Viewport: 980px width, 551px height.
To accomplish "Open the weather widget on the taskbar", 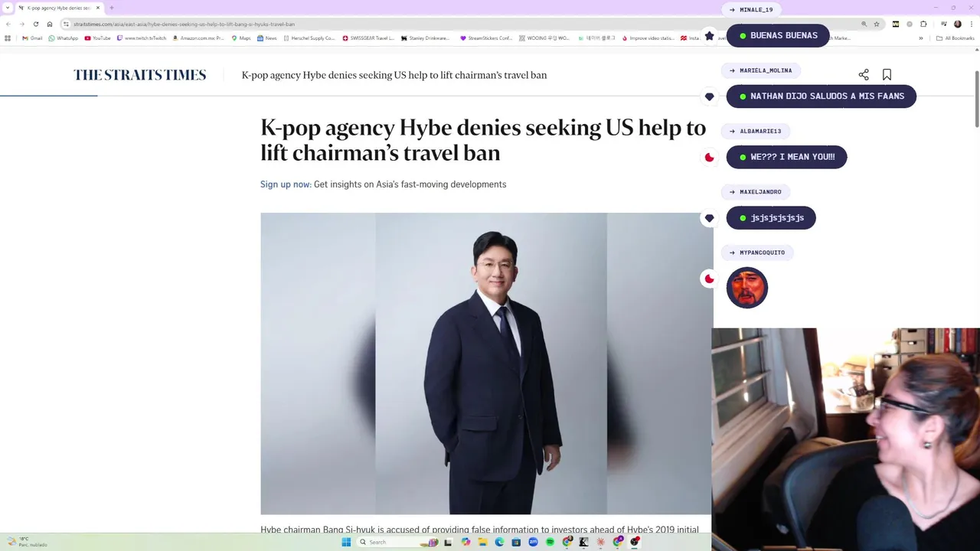I will click(x=27, y=541).
